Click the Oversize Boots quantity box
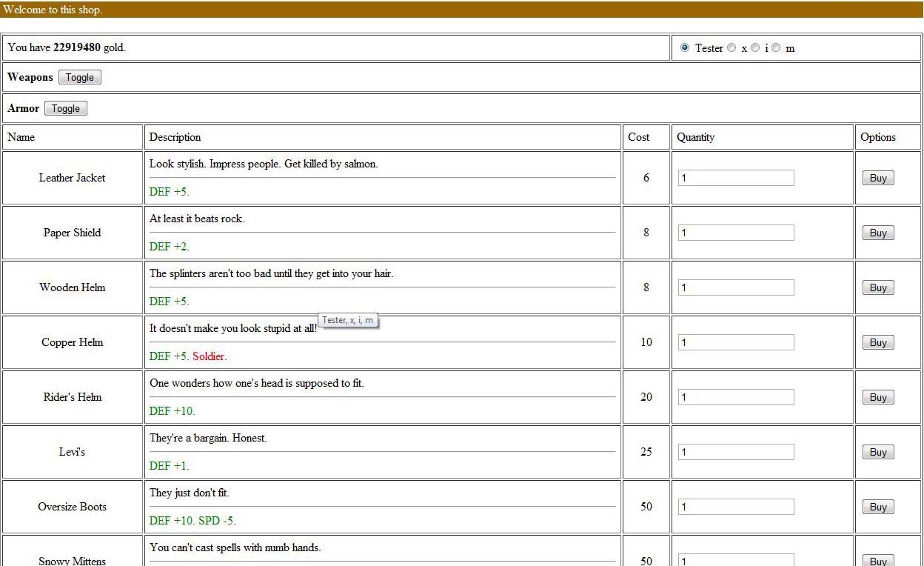Viewport: 924px width, 566px height. coord(736,507)
